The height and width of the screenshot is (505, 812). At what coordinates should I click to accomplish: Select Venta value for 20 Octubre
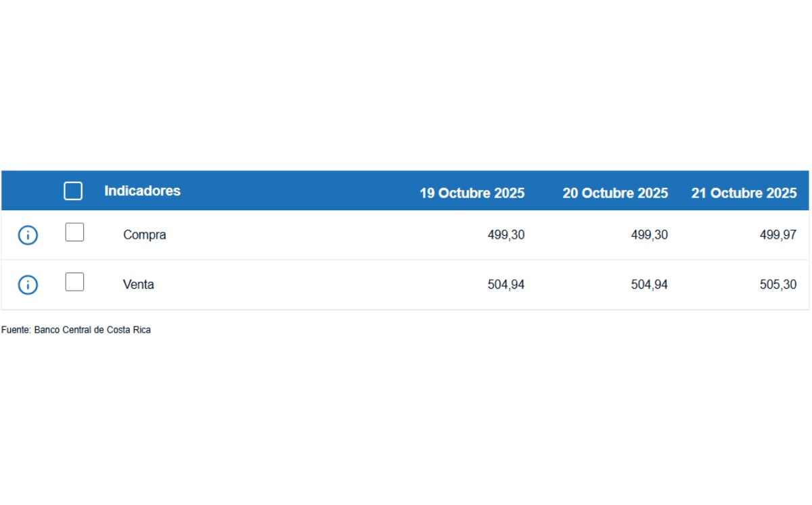(649, 285)
